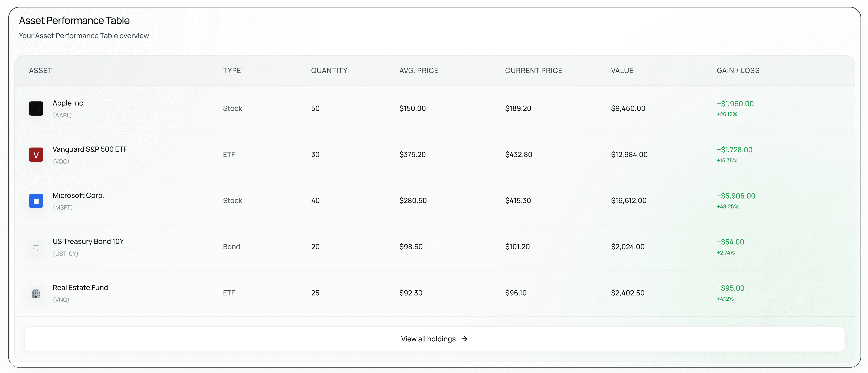868x373 pixels.
Task: Click the +$95.00 gain amount
Action: tap(731, 288)
